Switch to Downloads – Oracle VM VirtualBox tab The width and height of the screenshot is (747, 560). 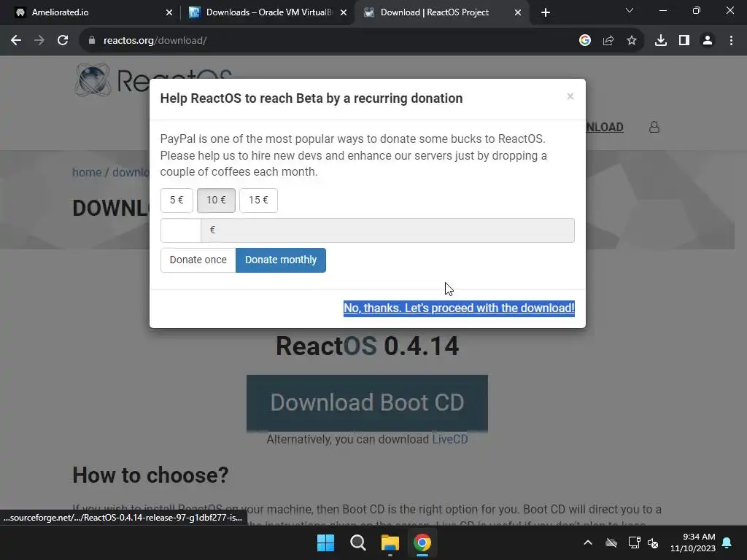(x=268, y=12)
